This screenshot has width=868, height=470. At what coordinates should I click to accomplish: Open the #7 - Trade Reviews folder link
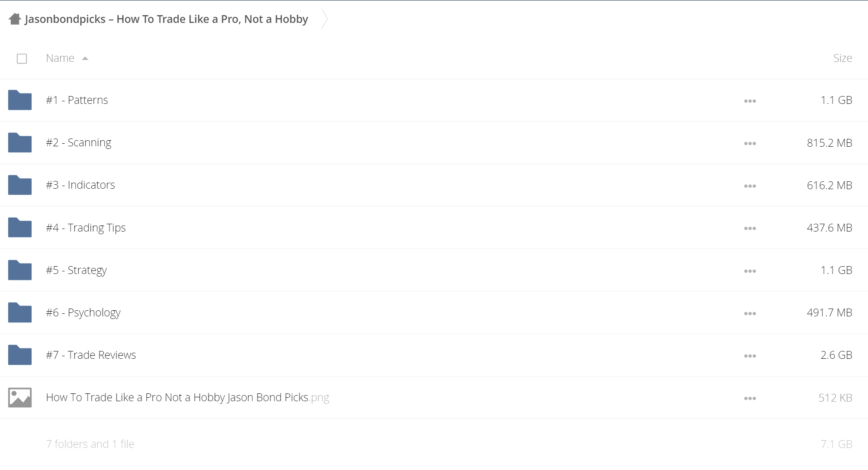tap(91, 355)
